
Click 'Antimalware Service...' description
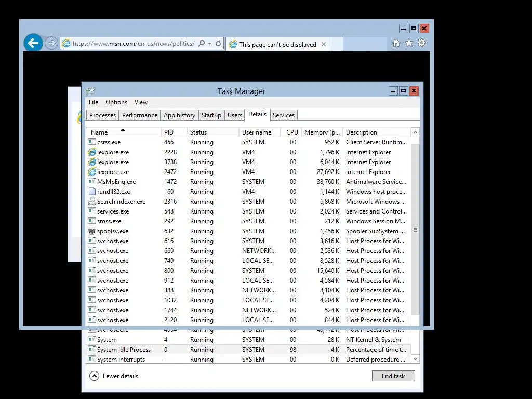click(x=376, y=182)
